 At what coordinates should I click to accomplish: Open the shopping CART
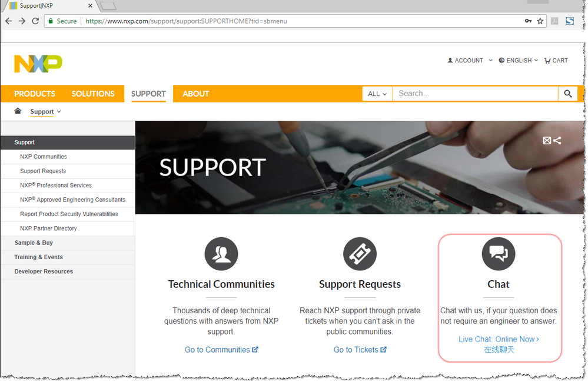(x=556, y=61)
